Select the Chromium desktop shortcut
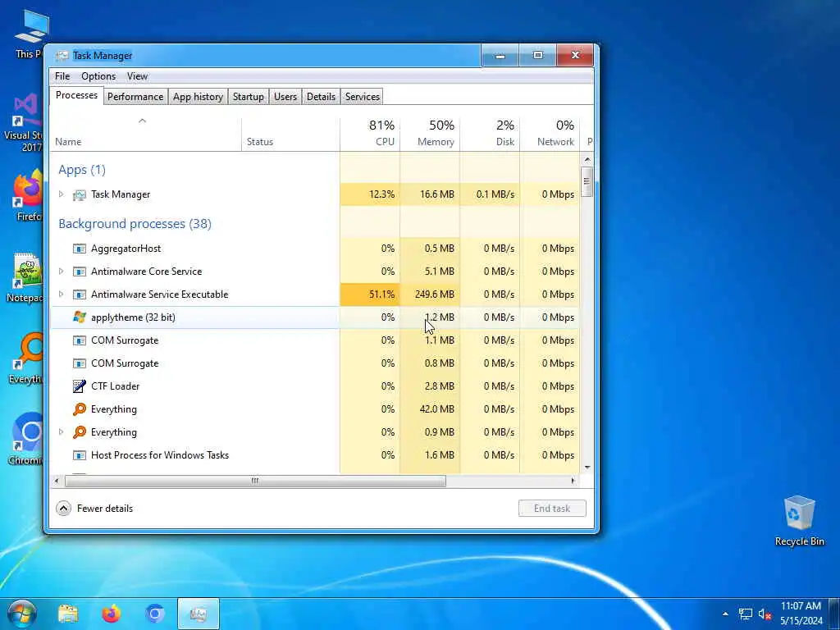This screenshot has width=840, height=630. point(25,440)
